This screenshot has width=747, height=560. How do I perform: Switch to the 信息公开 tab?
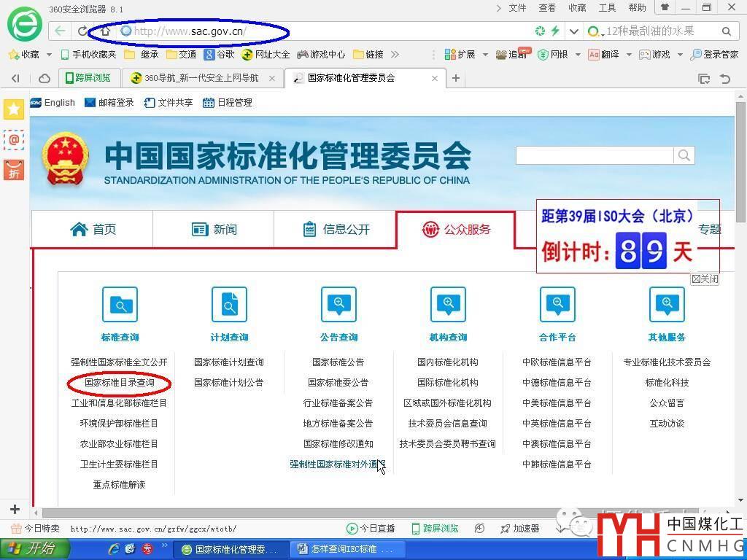[336, 230]
